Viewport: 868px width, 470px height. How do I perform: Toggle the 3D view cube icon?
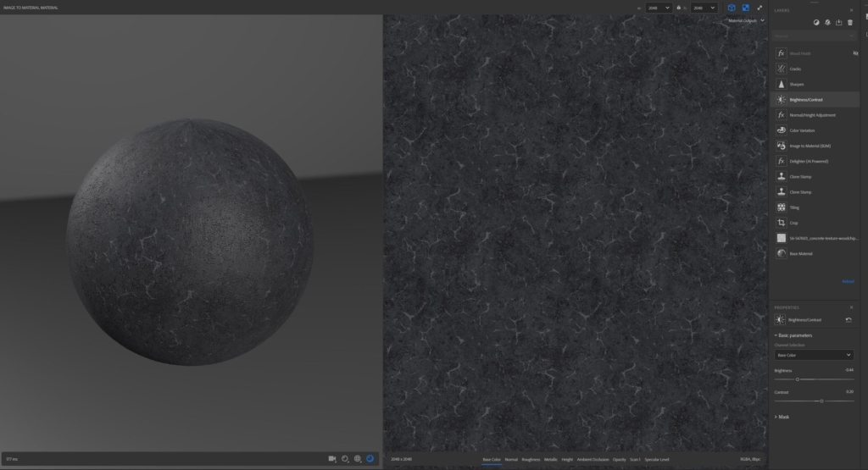click(732, 8)
